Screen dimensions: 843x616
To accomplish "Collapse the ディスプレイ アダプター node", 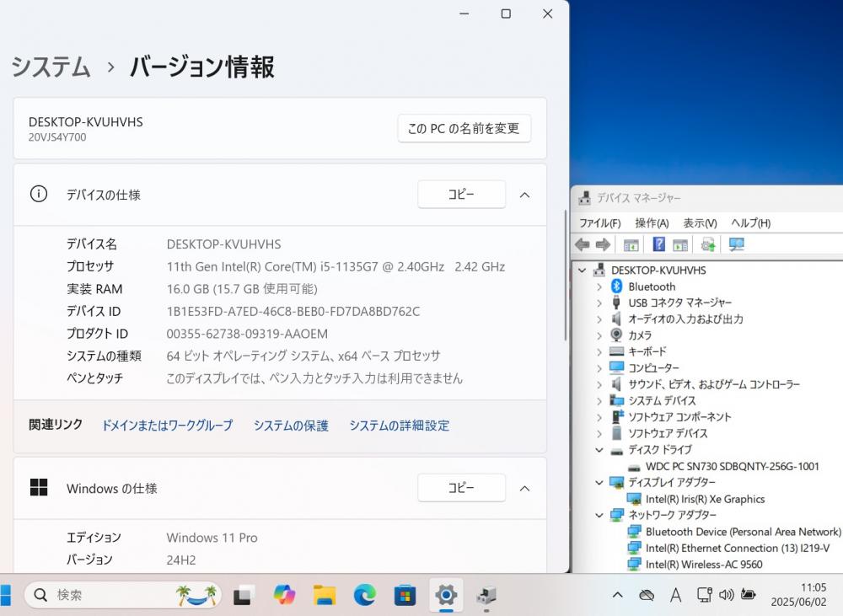I will (599, 483).
